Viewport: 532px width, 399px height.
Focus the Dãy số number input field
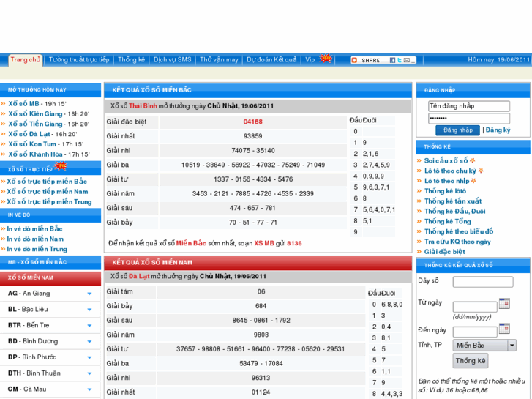click(x=482, y=282)
